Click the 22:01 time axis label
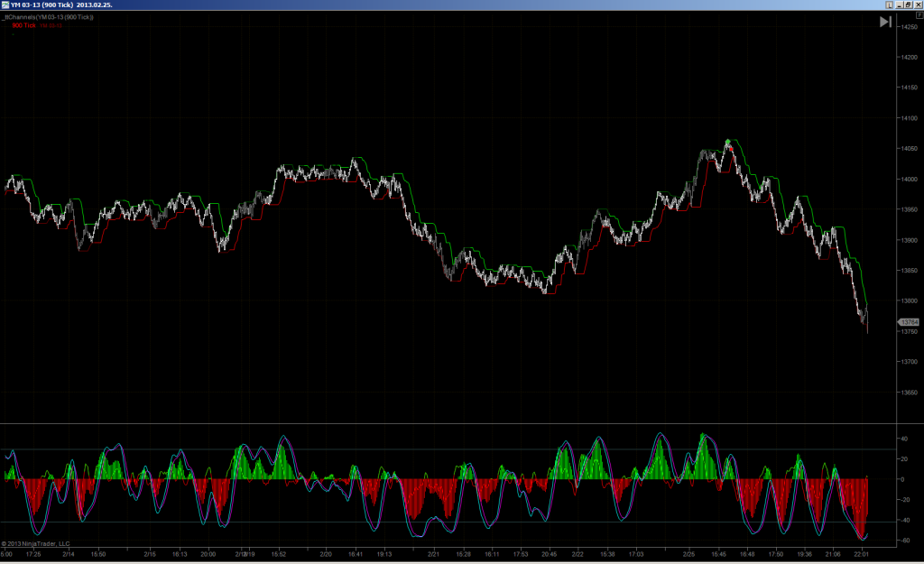Screen dimensions: 924x564 [x=862, y=554]
